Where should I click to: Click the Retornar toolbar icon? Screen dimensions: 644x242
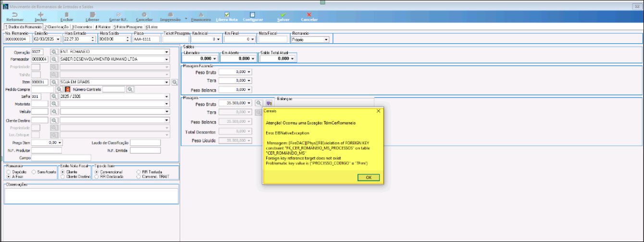tap(14, 14)
